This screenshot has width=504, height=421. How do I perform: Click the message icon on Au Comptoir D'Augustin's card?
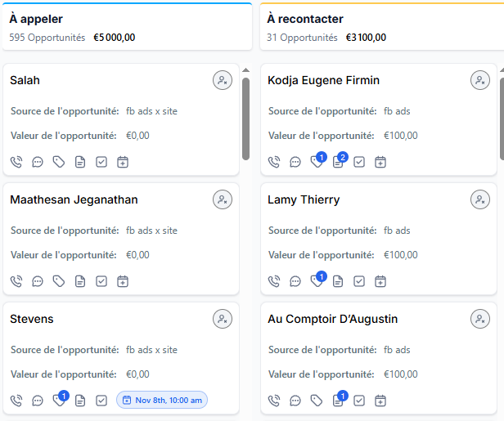[295, 401]
